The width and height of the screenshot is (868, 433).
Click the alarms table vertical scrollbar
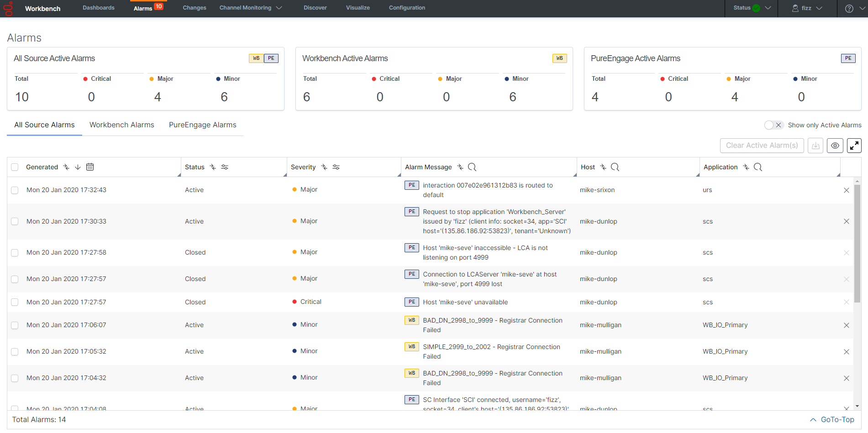[857, 242]
